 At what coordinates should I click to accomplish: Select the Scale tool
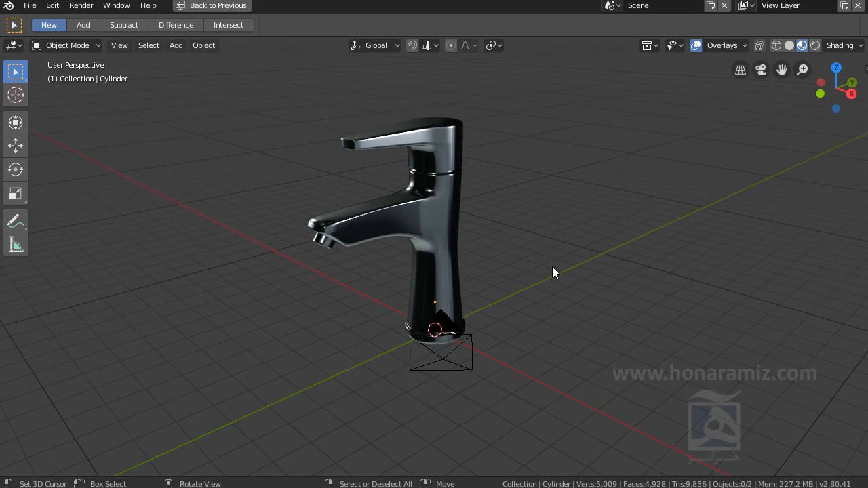tap(16, 194)
